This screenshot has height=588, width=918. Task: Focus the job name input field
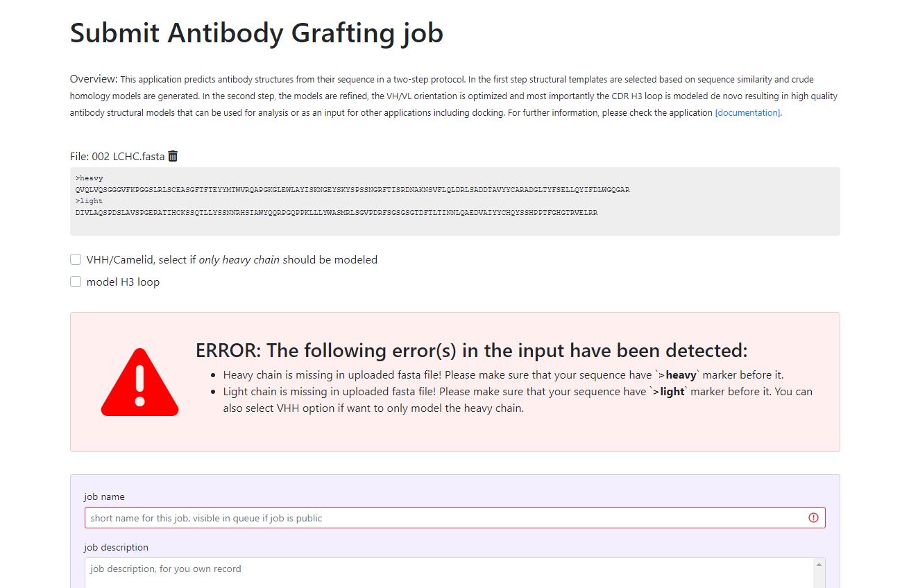pos(444,518)
